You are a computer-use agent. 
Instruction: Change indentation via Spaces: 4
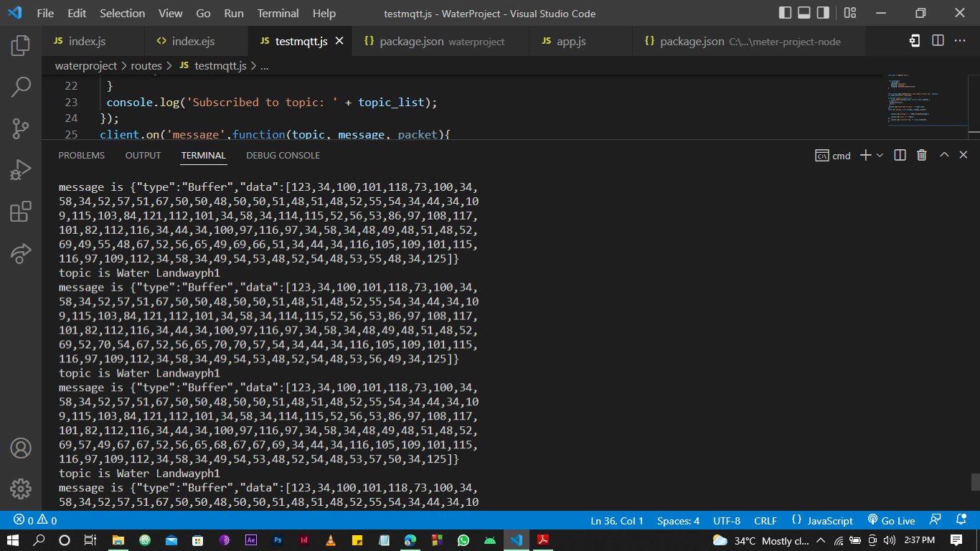pyautogui.click(x=678, y=521)
